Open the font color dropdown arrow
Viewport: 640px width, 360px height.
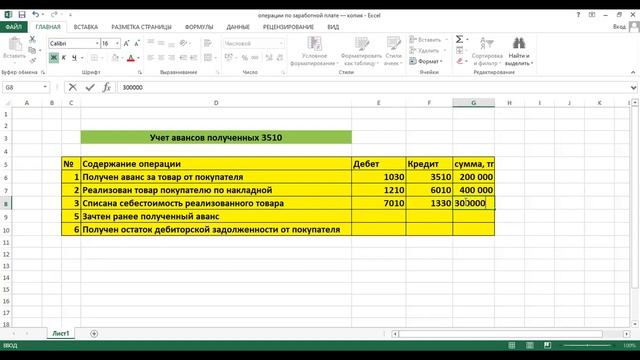tap(138, 58)
